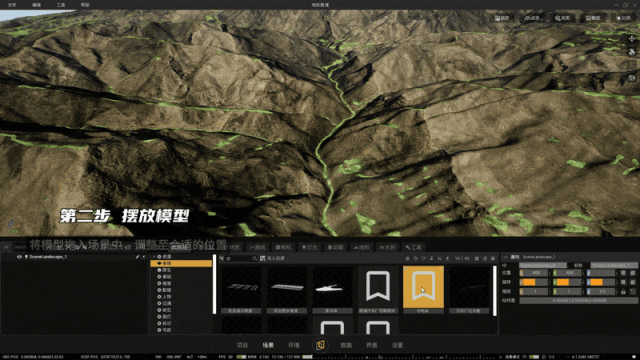Image resolution: width=640 pixels, height=360 pixels.
Task: Click the 经纬度 coordinate value field
Action: coord(578,300)
